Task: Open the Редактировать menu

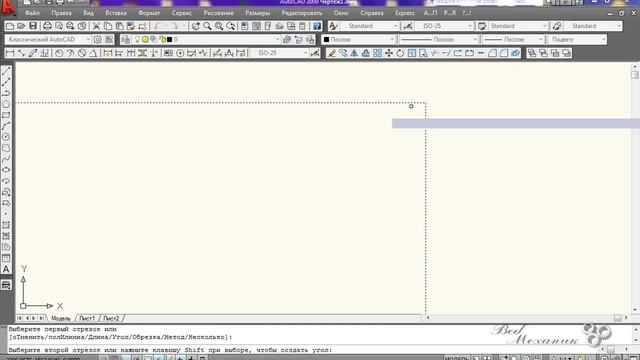Action: 302,13
